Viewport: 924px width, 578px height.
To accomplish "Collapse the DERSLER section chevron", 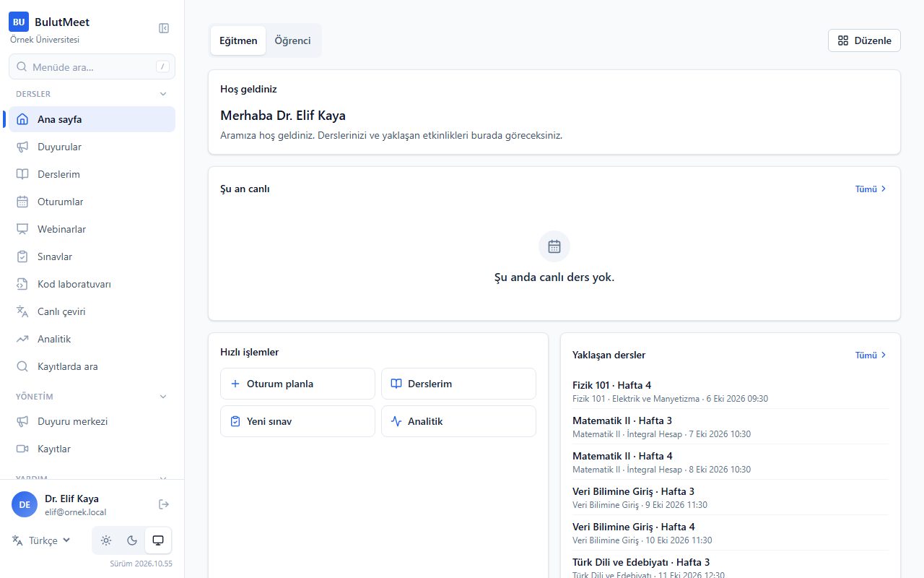I will 163,94.
